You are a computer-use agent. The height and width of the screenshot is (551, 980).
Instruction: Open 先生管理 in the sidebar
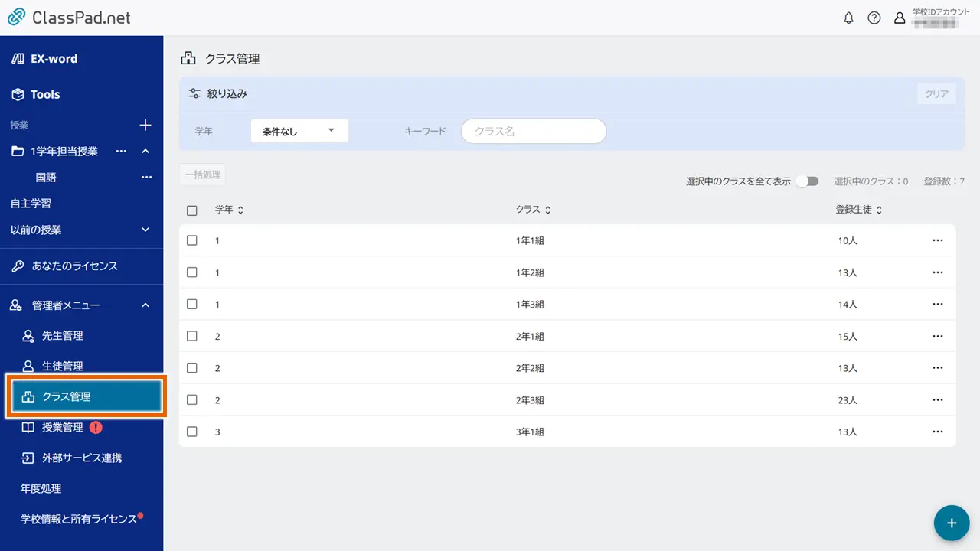pos(62,336)
